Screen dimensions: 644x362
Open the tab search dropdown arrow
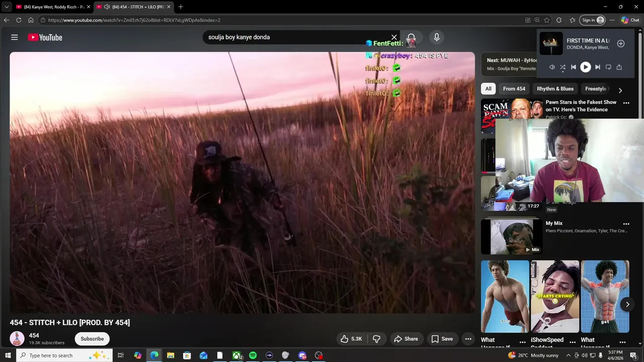7,7
